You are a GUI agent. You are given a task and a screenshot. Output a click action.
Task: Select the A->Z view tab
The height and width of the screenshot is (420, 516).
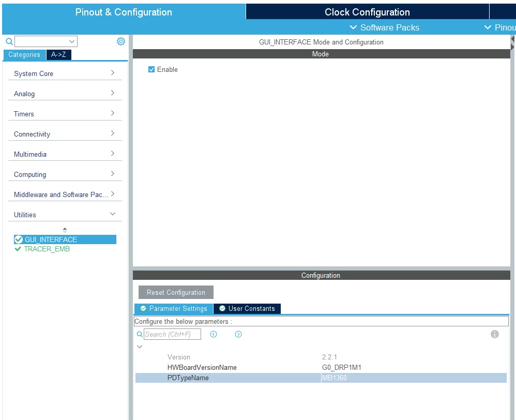click(58, 55)
